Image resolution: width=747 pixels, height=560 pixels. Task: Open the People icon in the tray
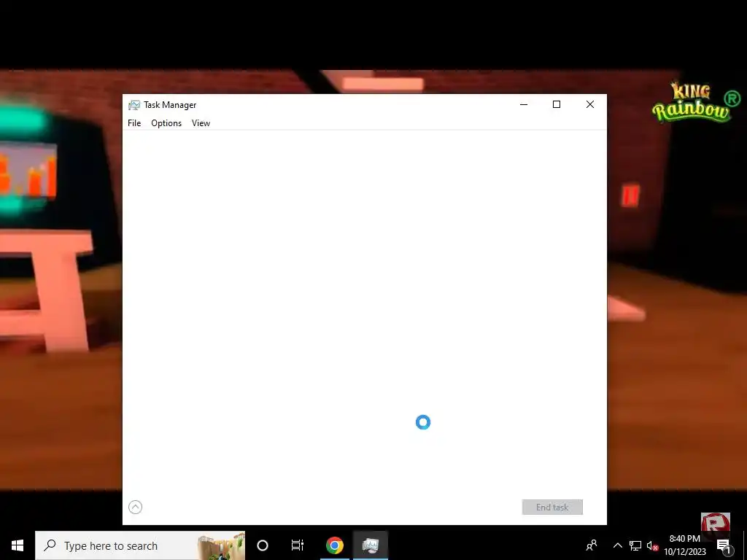(592, 545)
